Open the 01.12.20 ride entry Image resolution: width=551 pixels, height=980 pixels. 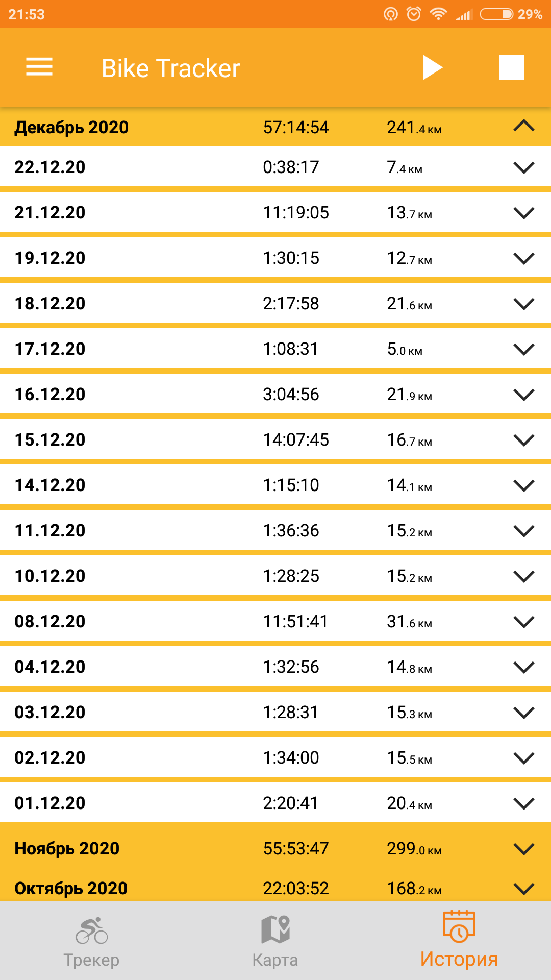pos(50,803)
